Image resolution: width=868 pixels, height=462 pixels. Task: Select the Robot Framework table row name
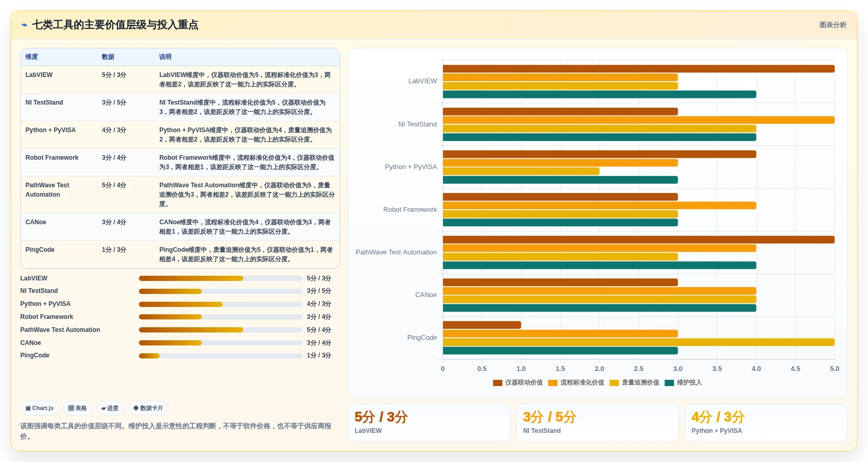point(52,158)
